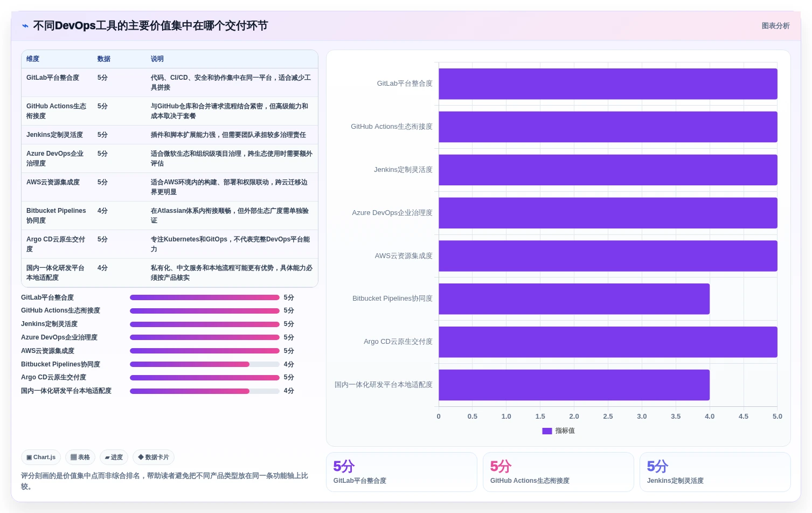Select the 数据卡片 tag chip
Viewport: 812px width, 513px height.
coord(154,457)
